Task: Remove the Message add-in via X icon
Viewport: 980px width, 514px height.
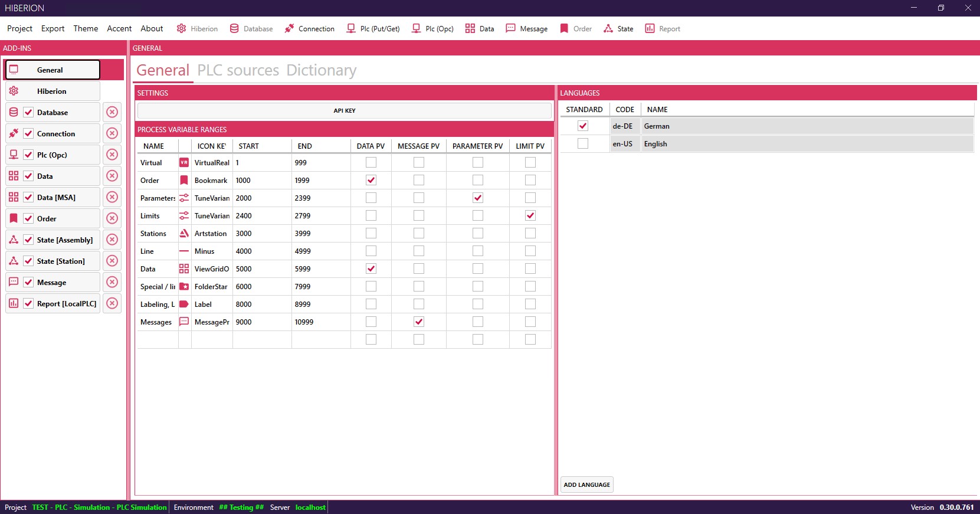Action: [112, 282]
